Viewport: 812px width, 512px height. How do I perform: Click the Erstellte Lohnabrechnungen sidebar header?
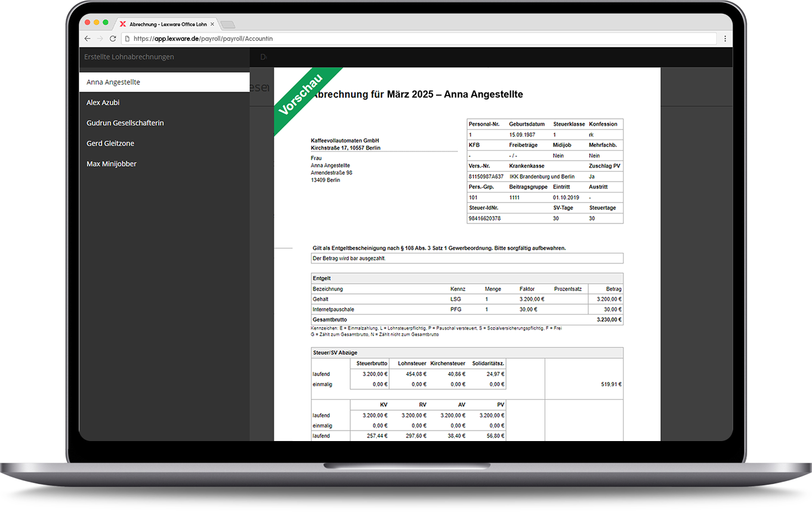coord(129,57)
